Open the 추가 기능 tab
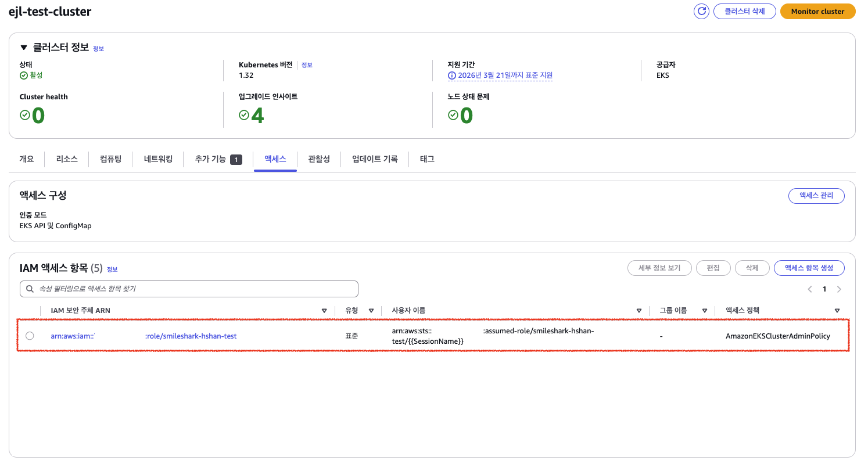This screenshot has width=868, height=464. coord(218,159)
